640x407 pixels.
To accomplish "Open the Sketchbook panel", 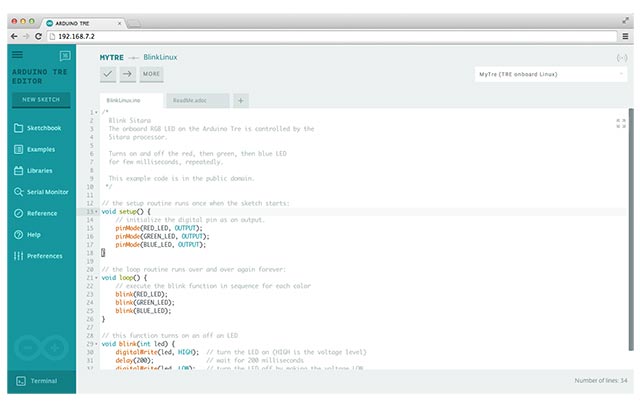I will click(x=40, y=128).
